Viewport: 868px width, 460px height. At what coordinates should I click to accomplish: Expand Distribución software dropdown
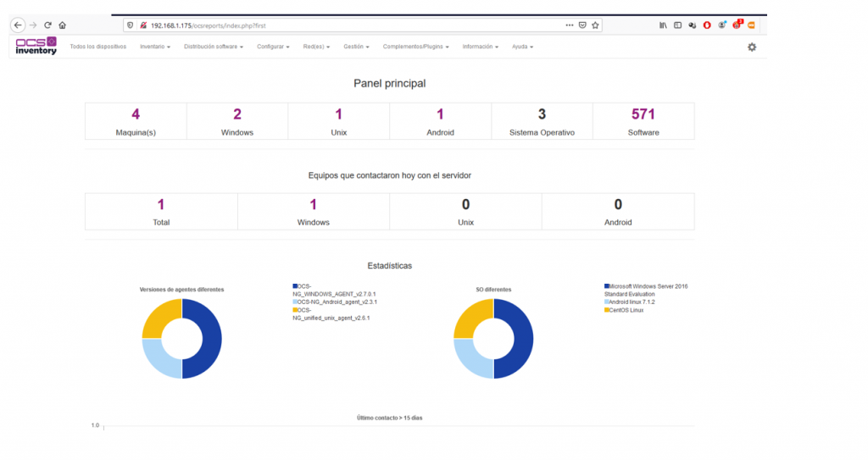click(x=213, y=47)
